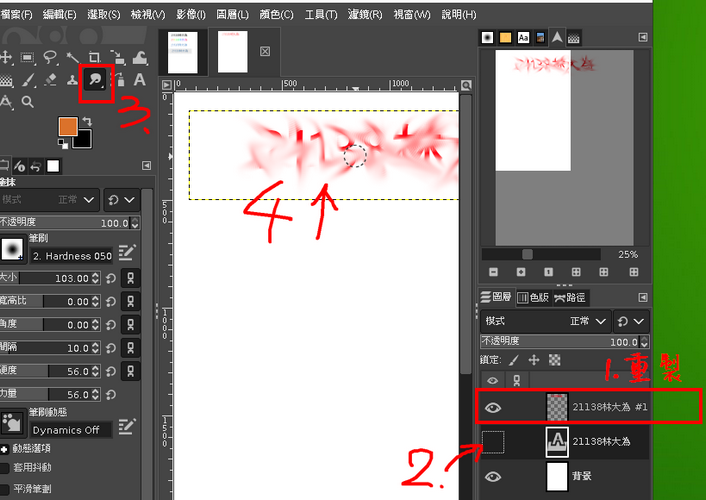This screenshot has height=500, width=706.
Task: Click the orange foreground color swatch
Action: pyautogui.click(x=68, y=126)
